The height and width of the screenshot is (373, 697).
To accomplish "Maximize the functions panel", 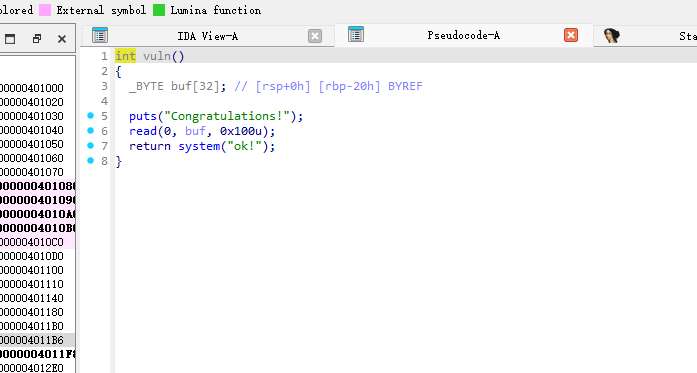I will [10, 39].
